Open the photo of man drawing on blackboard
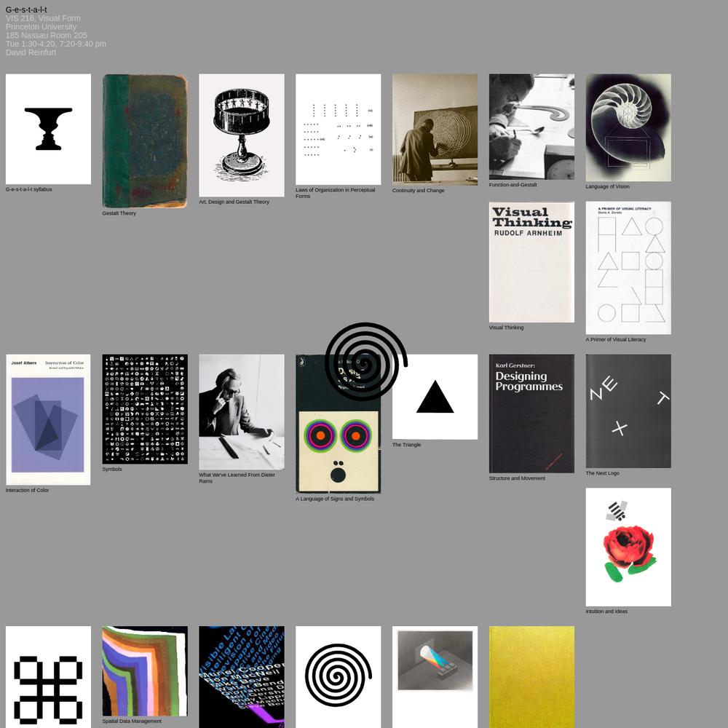This screenshot has height=728, width=728. coord(435,130)
